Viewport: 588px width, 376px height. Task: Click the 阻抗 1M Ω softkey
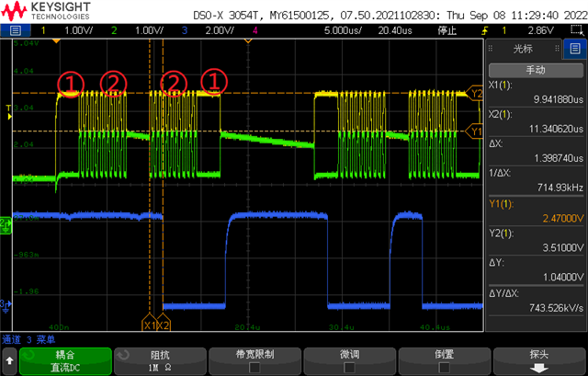click(x=160, y=361)
